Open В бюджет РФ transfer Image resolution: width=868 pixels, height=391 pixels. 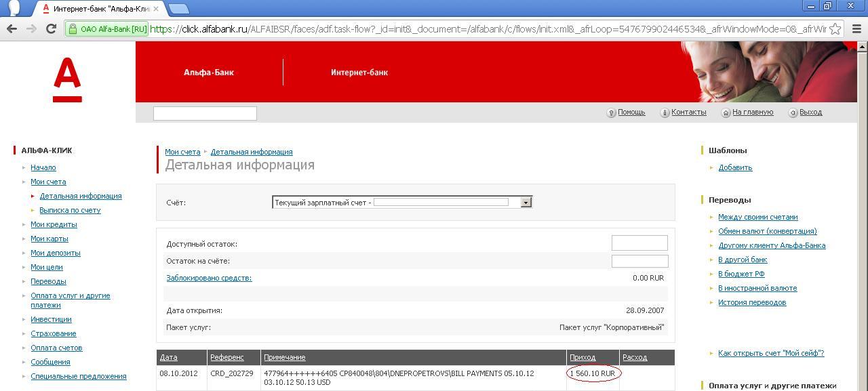(741, 274)
